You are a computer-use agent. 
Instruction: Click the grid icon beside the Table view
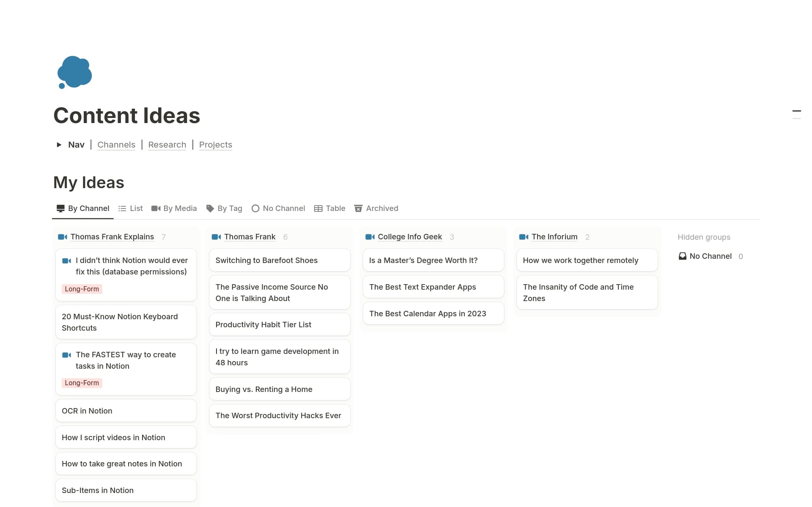pyautogui.click(x=318, y=208)
